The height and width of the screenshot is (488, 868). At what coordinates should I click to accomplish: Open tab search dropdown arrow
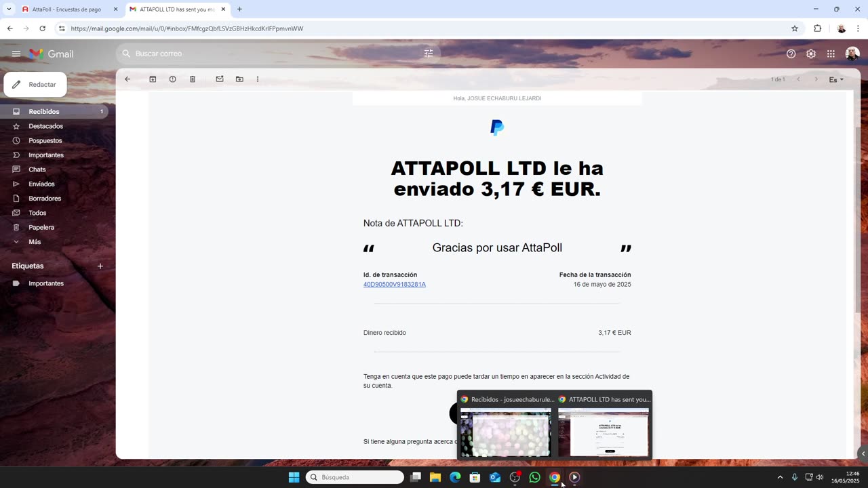point(9,9)
